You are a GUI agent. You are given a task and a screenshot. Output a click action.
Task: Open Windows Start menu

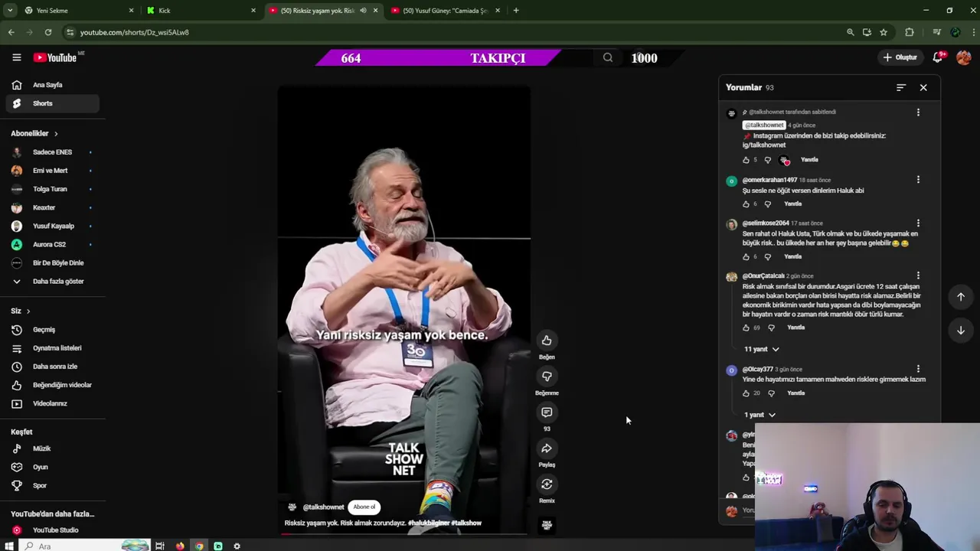click(x=10, y=546)
